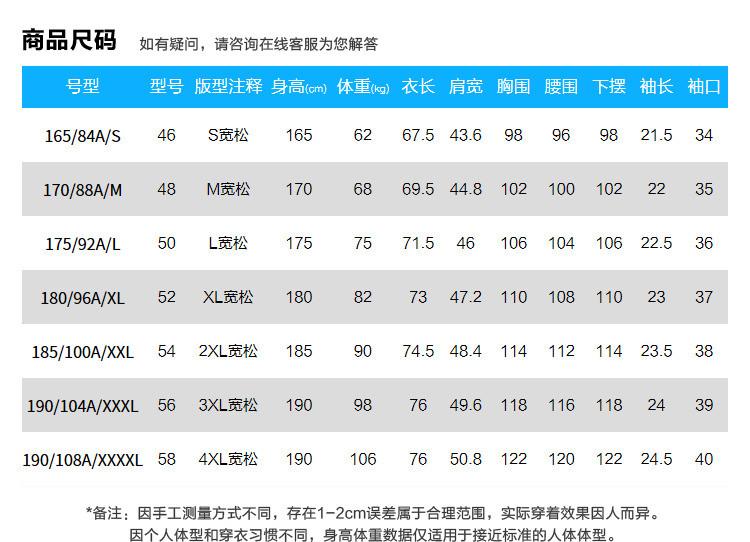Click the 版型注释 column header
Image resolution: width=750 pixels, height=542 pixels.
pos(228,87)
